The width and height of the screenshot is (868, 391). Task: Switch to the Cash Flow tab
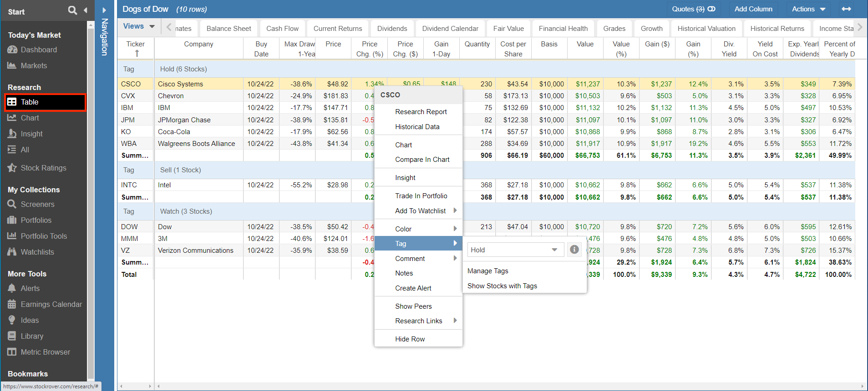coord(282,28)
